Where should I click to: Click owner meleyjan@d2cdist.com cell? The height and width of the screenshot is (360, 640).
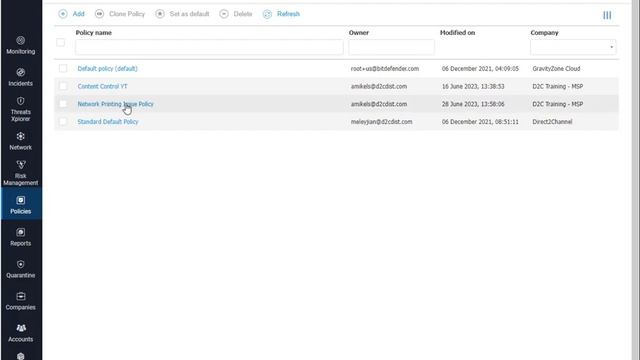click(x=381, y=122)
